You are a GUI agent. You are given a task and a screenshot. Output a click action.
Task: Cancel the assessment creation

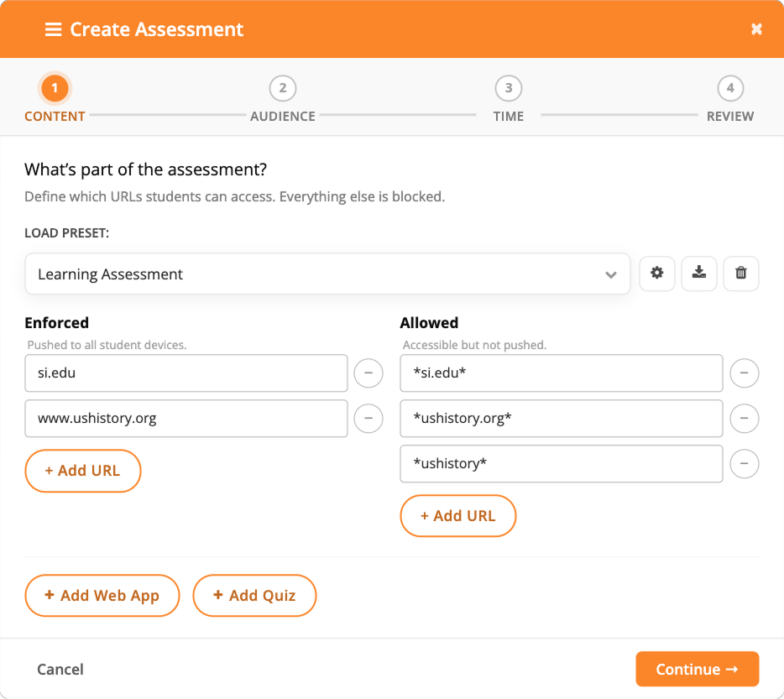pyautogui.click(x=60, y=669)
